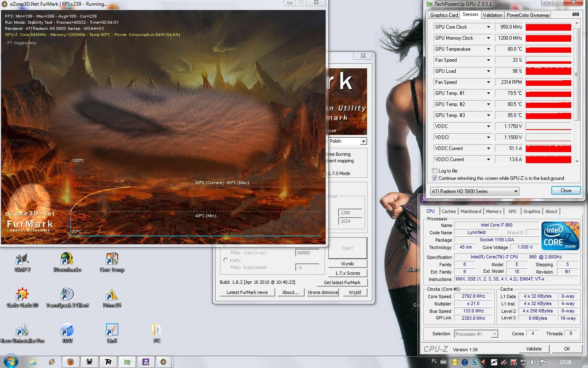Open Processor #1 selection dropdown in CPU-Z
This screenshot has height=368, width=588.
pyautogui.click(x=476, y=334)
